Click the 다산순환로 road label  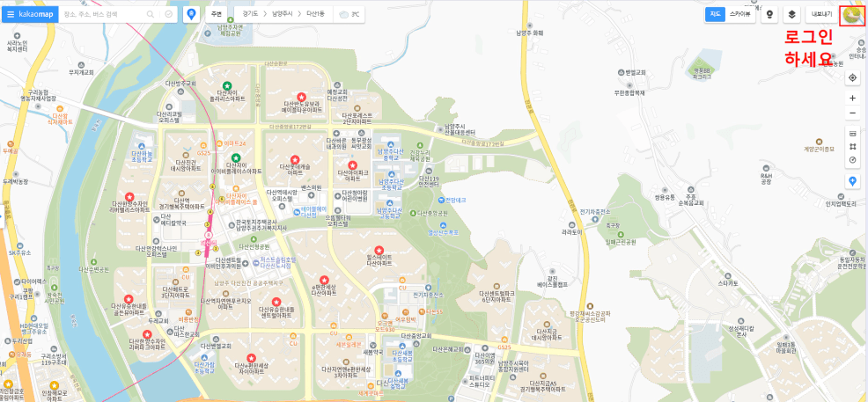coord(276,65)
